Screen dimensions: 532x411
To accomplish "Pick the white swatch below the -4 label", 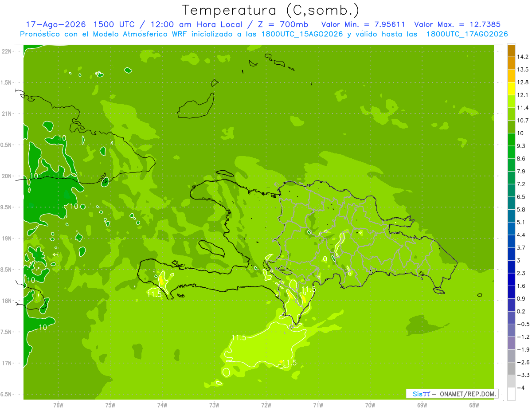I will 511,394.
